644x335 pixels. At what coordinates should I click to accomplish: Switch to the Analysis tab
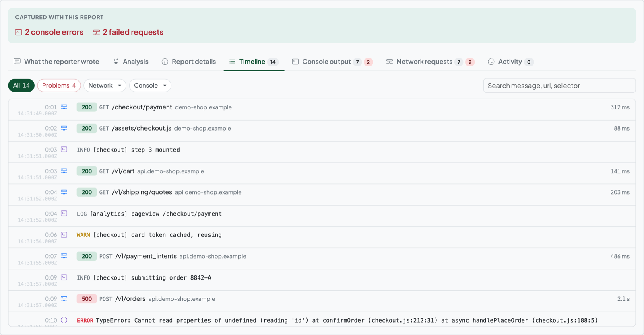click(131, 62)
